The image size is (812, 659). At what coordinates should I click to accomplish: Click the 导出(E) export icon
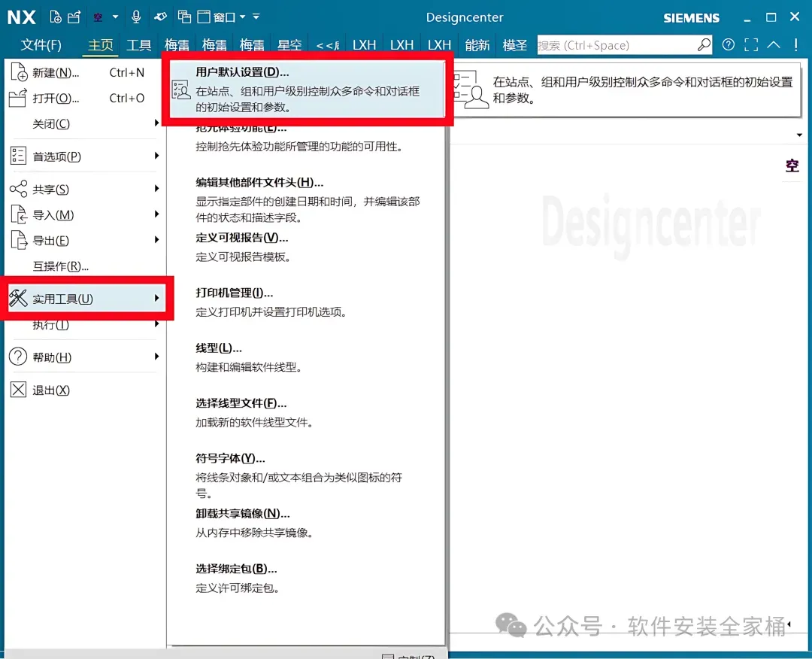click(x=18, y=240)
